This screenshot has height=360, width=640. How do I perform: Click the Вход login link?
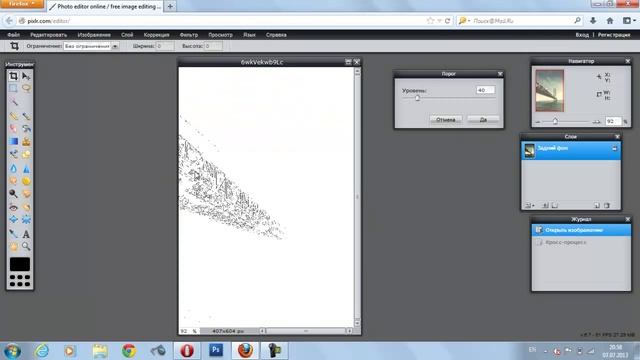point(582,35)
